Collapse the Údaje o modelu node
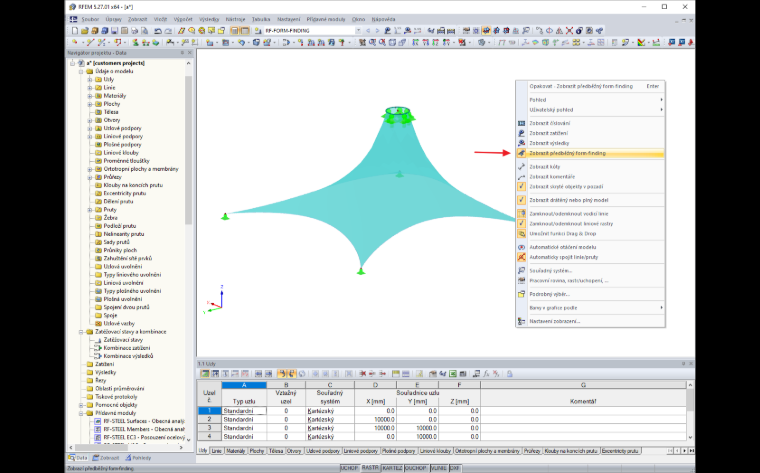 click(x=81, y=71)
